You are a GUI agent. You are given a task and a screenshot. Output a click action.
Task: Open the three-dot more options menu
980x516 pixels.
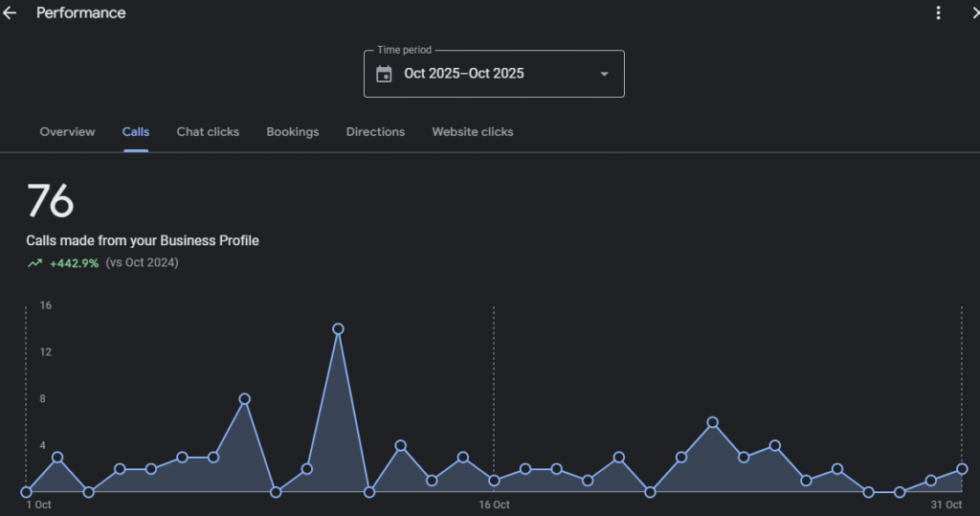pyautogui.click(x=938, y=13)
